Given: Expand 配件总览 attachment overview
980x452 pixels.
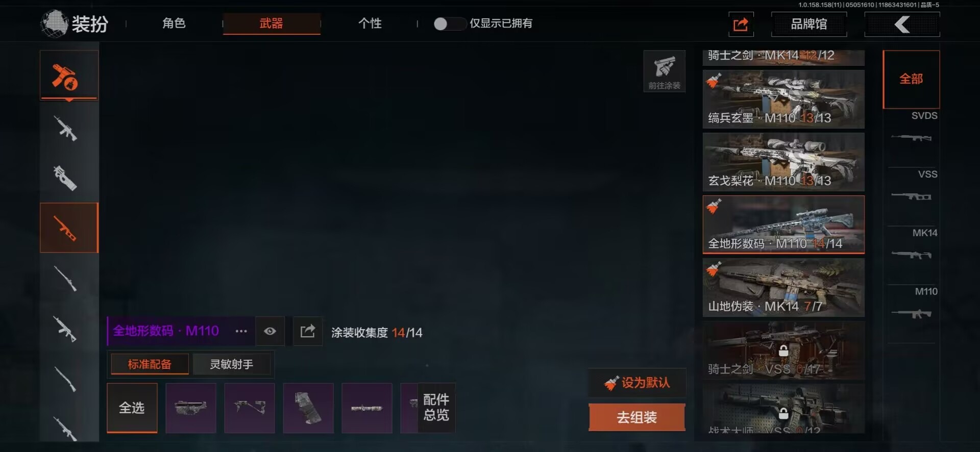Looking at the screenshot, I should [436, 407].
